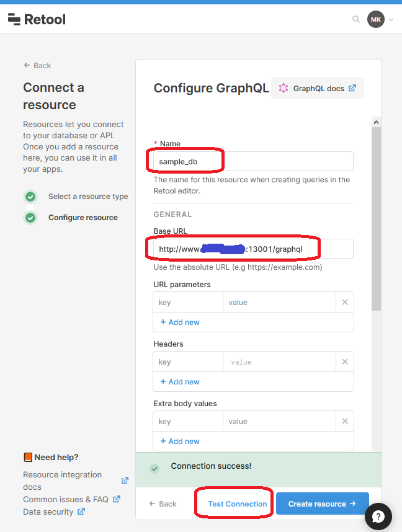Add new header
The height and width of the screenshot is (532, 402).
pos(180,382)
